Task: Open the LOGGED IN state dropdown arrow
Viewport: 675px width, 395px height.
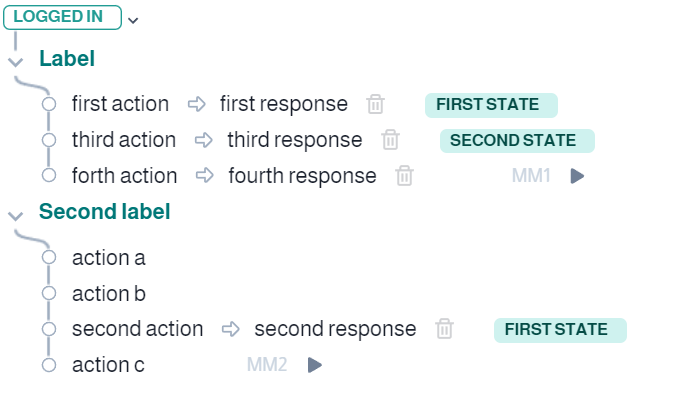Action: pos(133,20)
